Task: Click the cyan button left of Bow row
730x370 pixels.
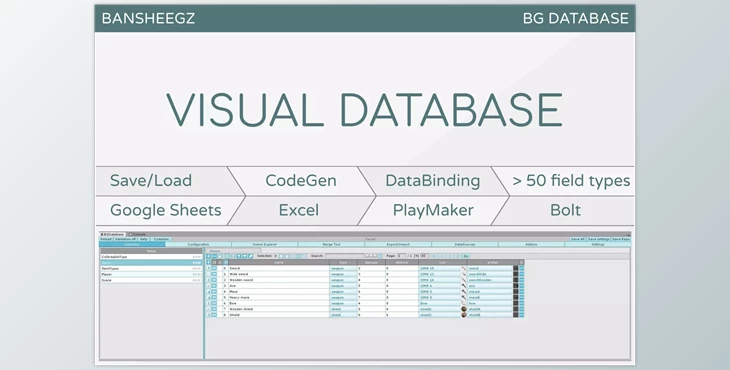Action: pyautogui.click(x=214, y=303)
